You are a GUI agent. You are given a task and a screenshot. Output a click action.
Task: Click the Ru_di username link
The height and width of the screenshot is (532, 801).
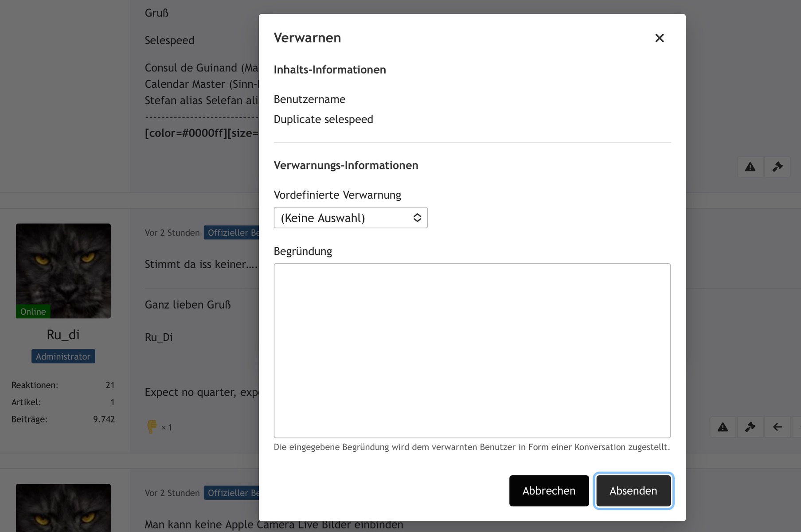[x=63, y=335]
